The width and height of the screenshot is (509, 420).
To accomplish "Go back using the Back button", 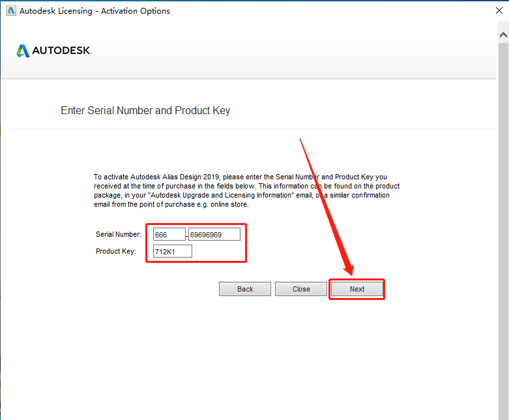I will pos(245,289).
